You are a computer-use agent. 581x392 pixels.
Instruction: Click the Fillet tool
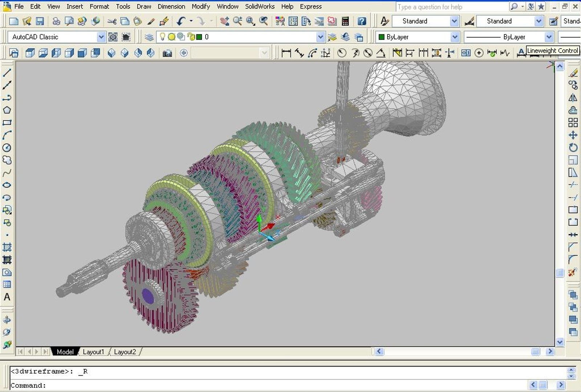point(573,259)
